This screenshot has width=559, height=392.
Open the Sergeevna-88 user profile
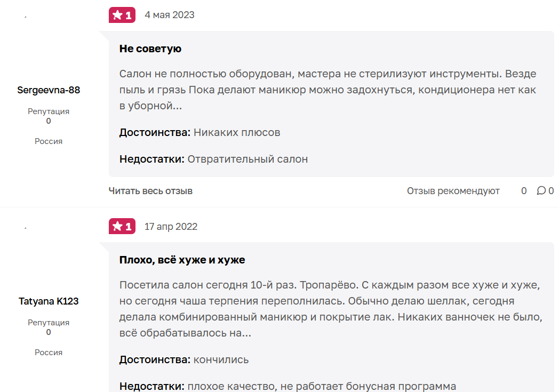49,90
